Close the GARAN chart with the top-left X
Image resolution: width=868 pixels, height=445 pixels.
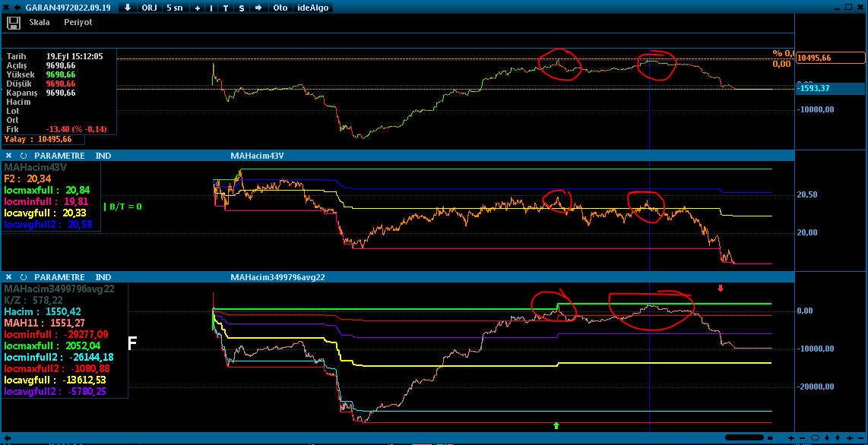point(7,8)
